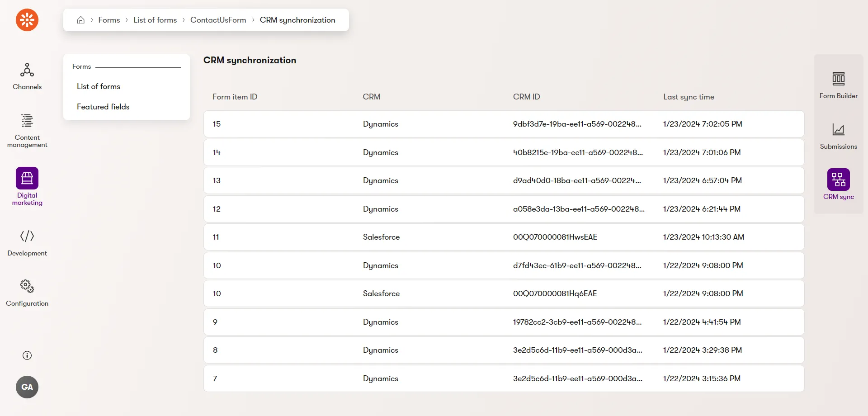The image size is (868, 416).
Task: Click sync time 1/22/2024 3:15:36 PM
Action: [x=702, y=378]
